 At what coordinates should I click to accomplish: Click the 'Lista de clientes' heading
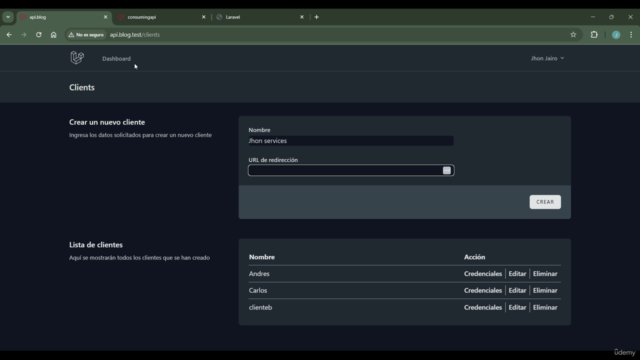96,244
